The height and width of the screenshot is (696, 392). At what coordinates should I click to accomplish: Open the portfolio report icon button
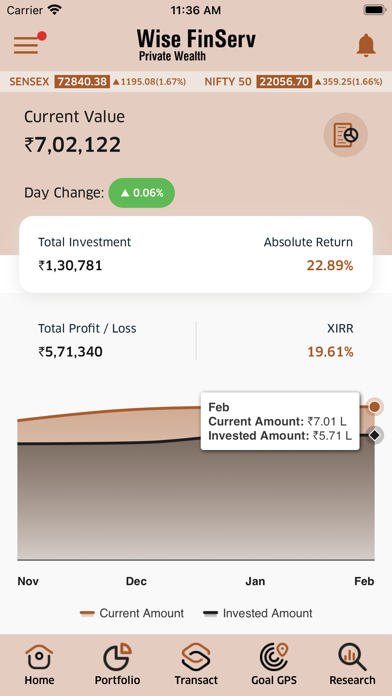click(x=345, y=135)
